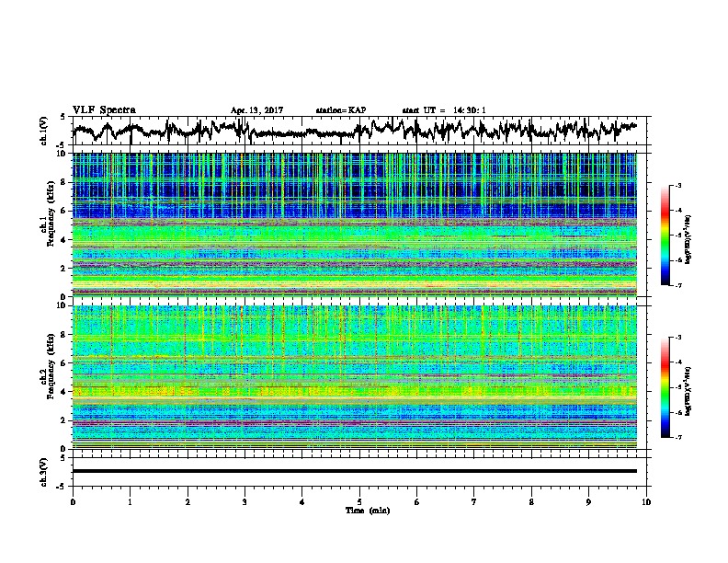Click the date "Apr. 13, 2017"

256,110
